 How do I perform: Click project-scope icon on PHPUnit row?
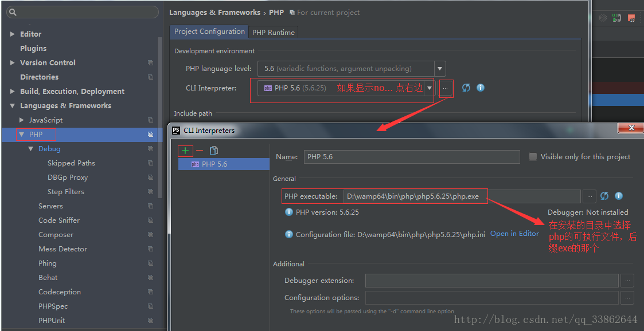150,320
